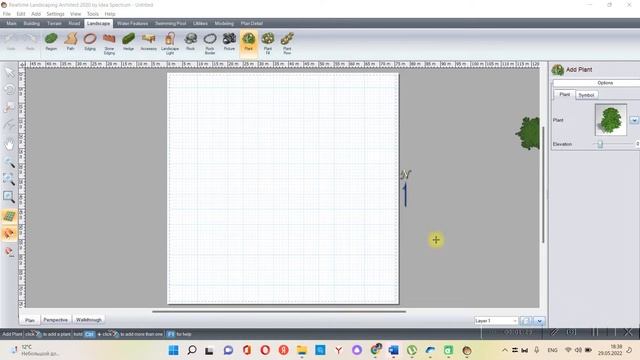Choose the Edging tool
This screenshot has height=360, width=640.
[x=90, y=42]
